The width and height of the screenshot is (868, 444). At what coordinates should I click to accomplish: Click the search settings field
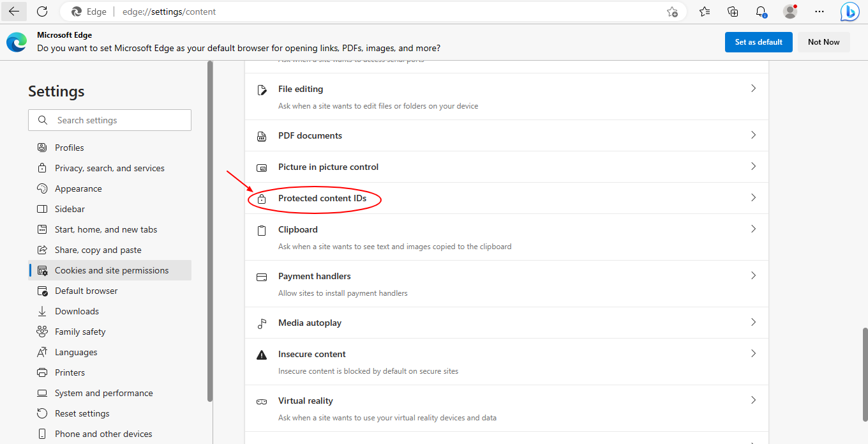point(109,119)
